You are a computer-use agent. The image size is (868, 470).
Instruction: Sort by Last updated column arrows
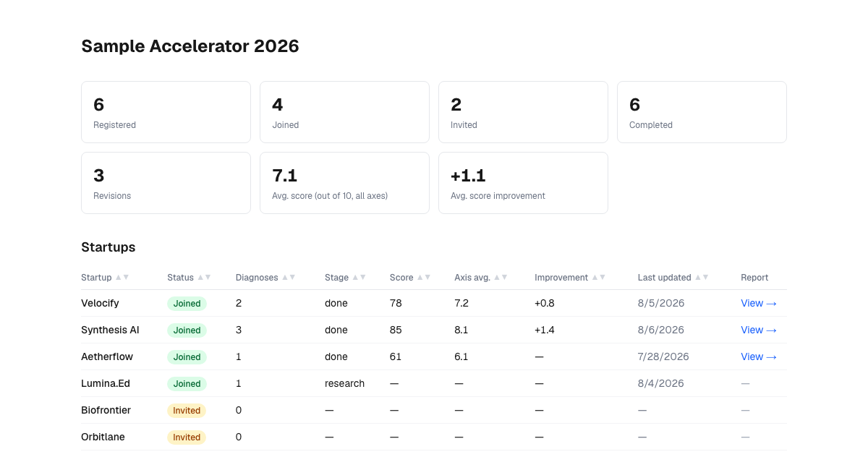pos(702,277)
